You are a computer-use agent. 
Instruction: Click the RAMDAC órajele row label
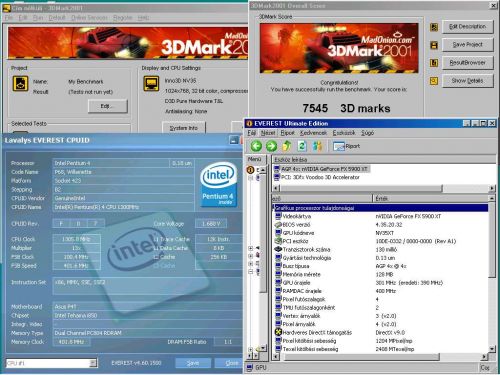pyautogui.click(x=302, y=291)
